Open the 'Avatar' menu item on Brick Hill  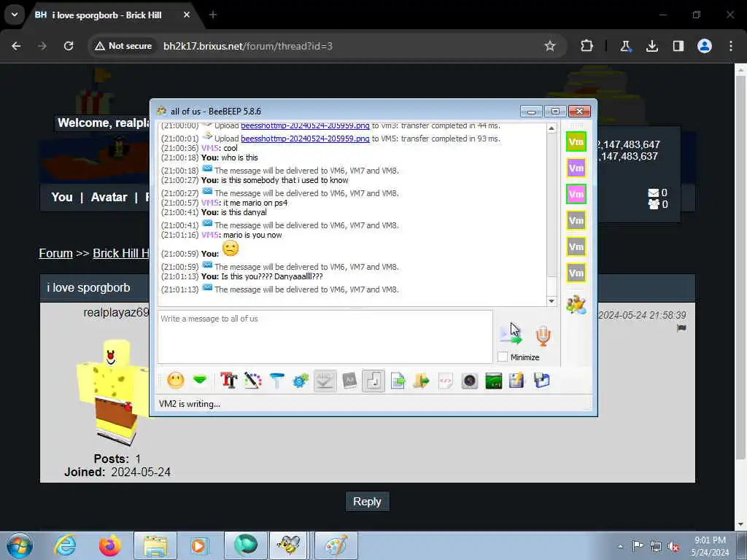[x=109, y=197]
